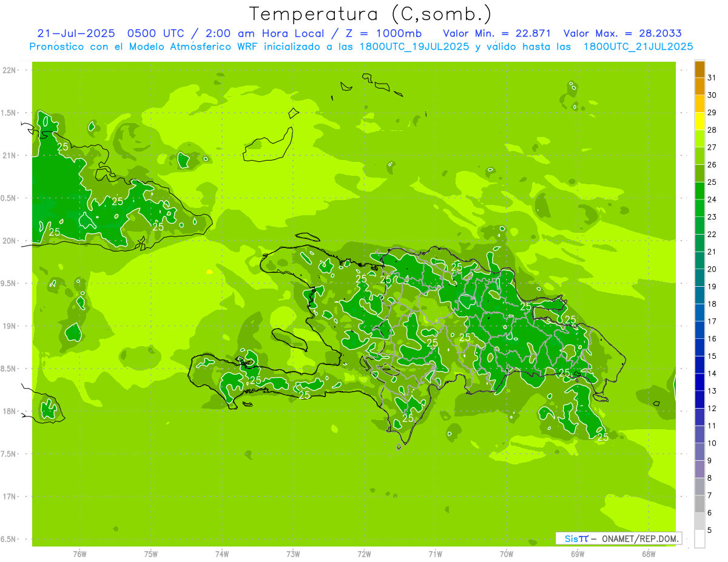
Task: Click the purple legend swatch between 9 and 10
Action: [x=699, y=452]
